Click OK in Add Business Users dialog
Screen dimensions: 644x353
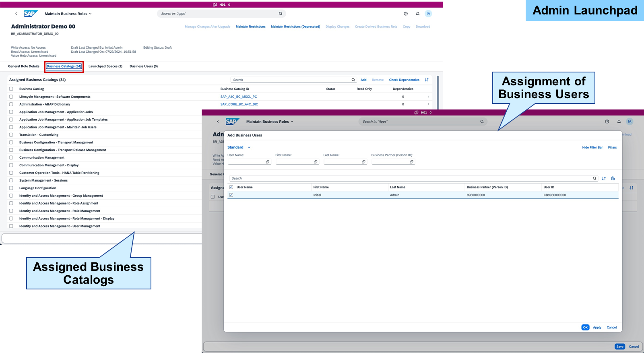click(586, 327)
